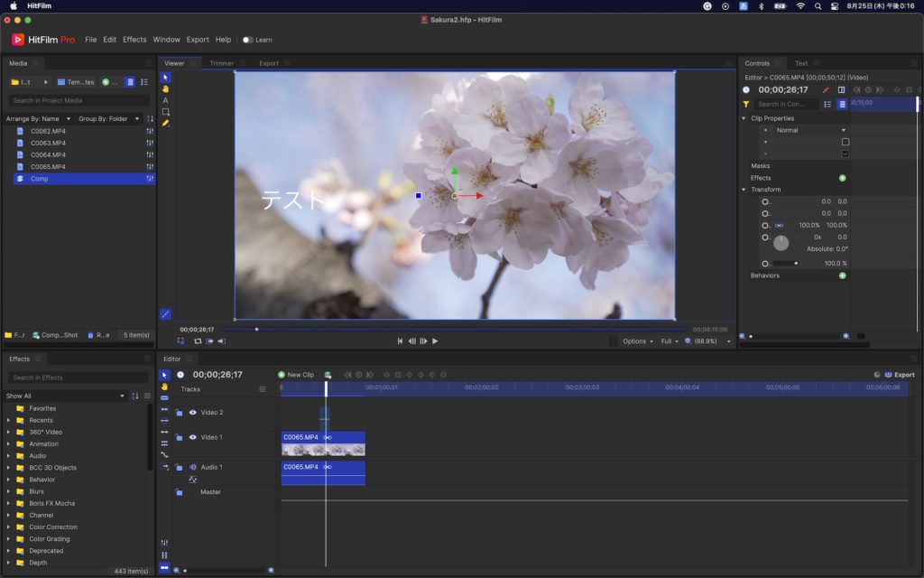Select the Text tool in the Viewer

pos(165,100)
